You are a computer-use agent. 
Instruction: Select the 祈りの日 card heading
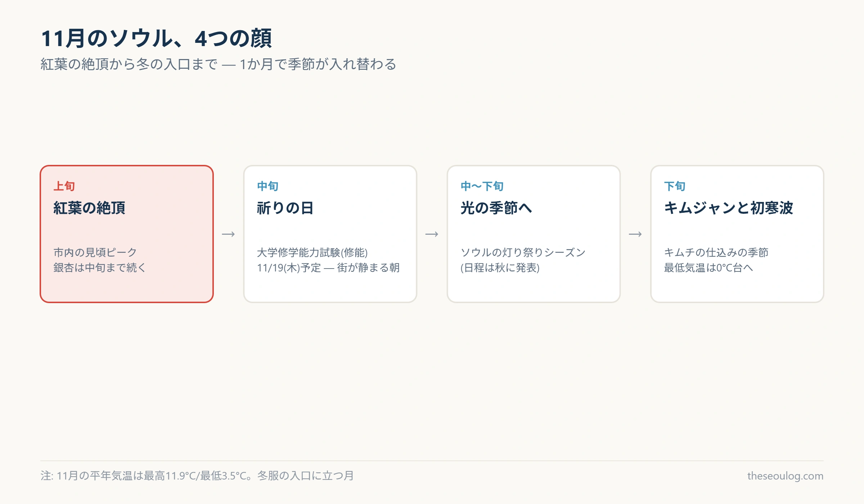tap(285, 208)
